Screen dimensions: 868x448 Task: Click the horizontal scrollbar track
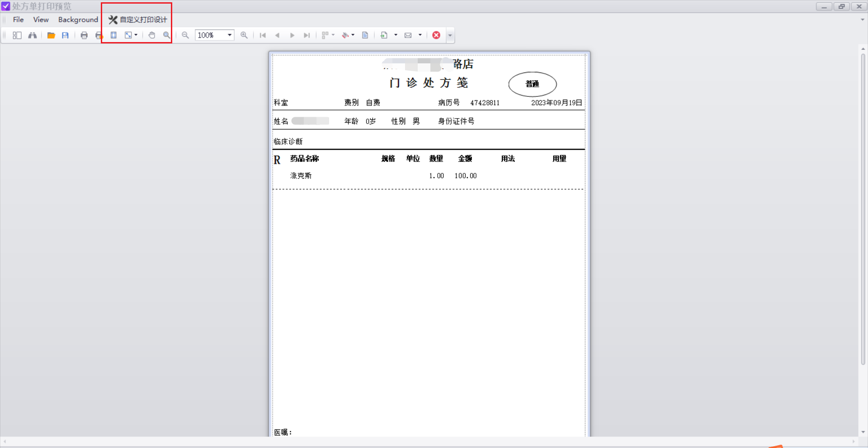click(429, 441)
